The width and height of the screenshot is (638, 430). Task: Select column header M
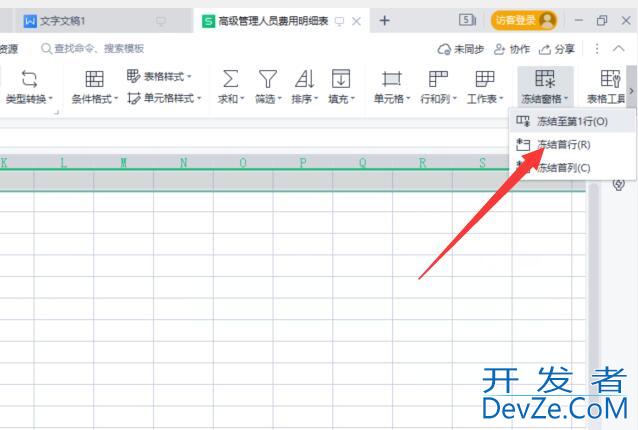(124, 163)
